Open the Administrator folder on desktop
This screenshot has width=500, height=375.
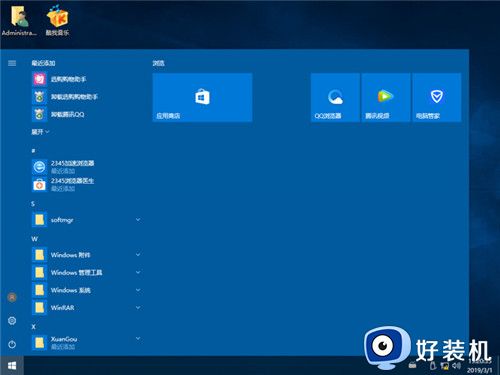pos(19,21)
